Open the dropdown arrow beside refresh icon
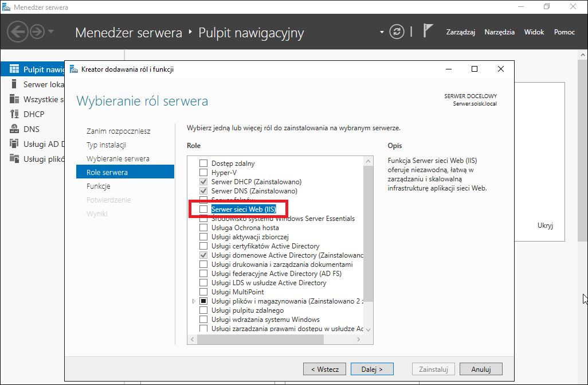The height and width of the screenshot is (385, 588). pos(382,32)
